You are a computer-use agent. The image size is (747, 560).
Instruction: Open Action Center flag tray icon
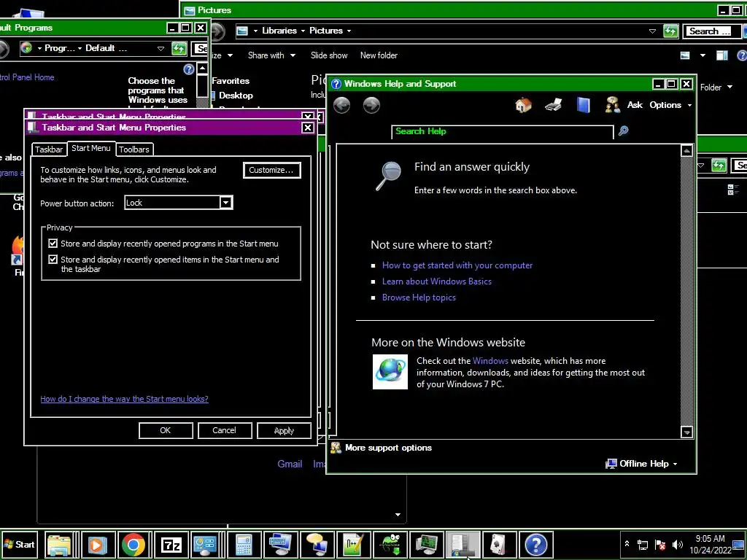pos(659,544)
